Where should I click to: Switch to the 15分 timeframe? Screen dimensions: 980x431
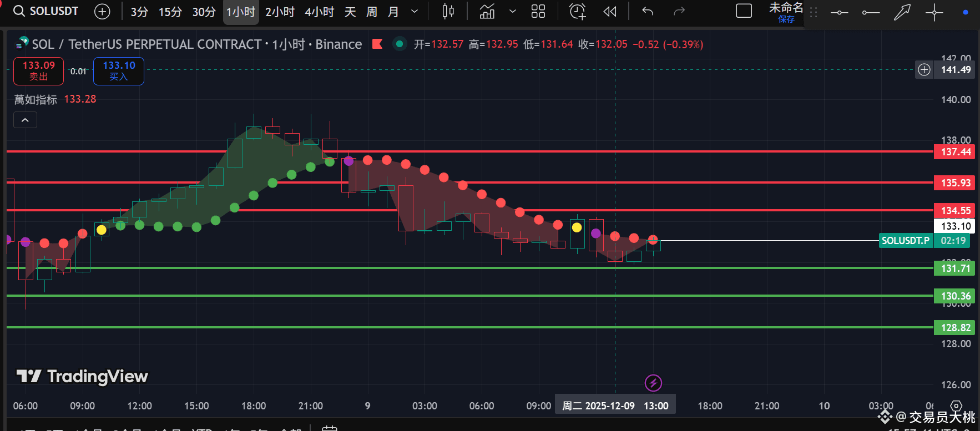(x=170, y=12)
